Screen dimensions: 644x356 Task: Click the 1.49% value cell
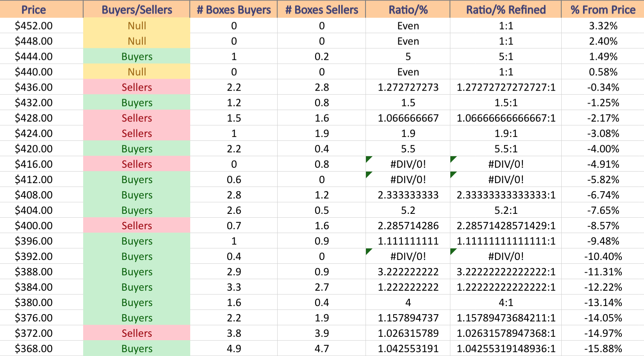coord(603,56)
